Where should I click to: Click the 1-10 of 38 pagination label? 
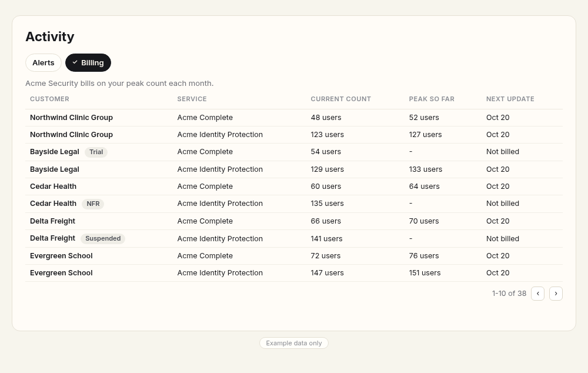point(509,294)
